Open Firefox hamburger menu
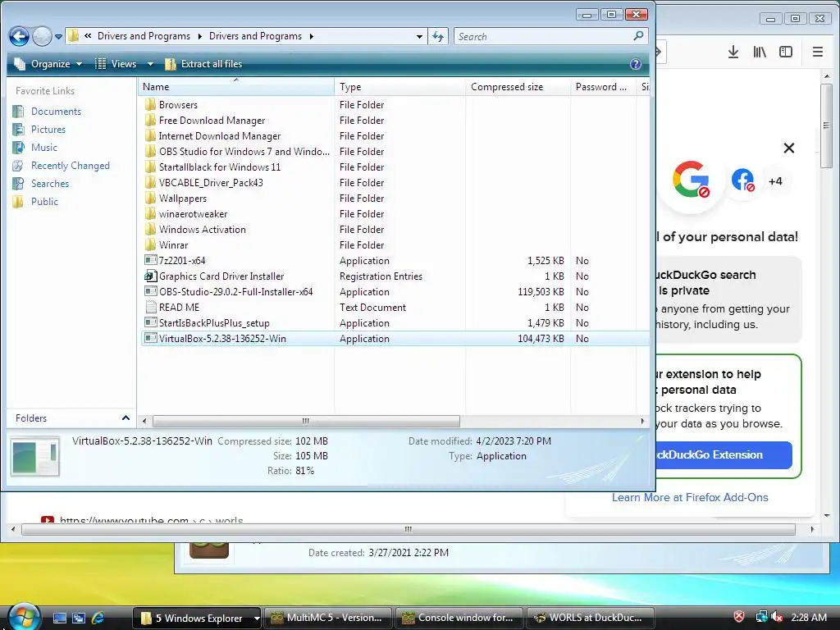 tap(818, 52)
